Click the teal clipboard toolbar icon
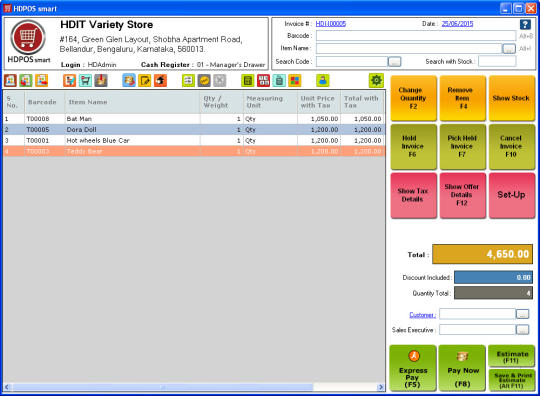The image size is (540, 396). point(279,81)
